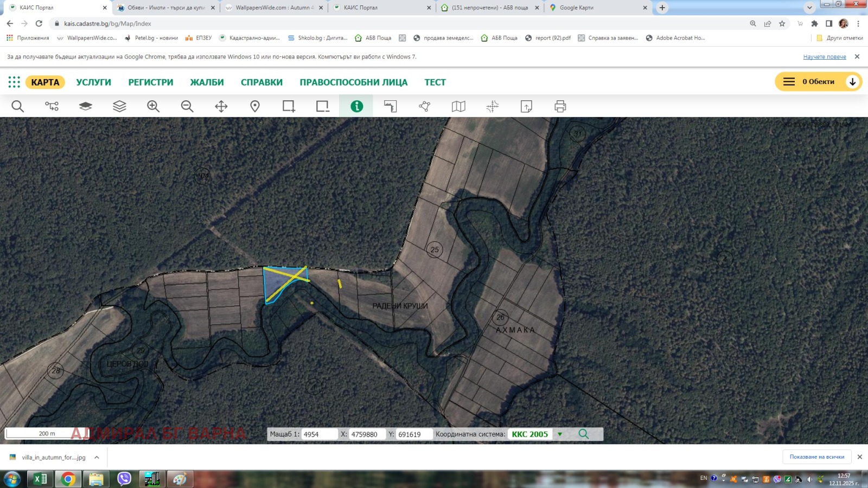Select the zoom out magnifier tool

point(187,106)
